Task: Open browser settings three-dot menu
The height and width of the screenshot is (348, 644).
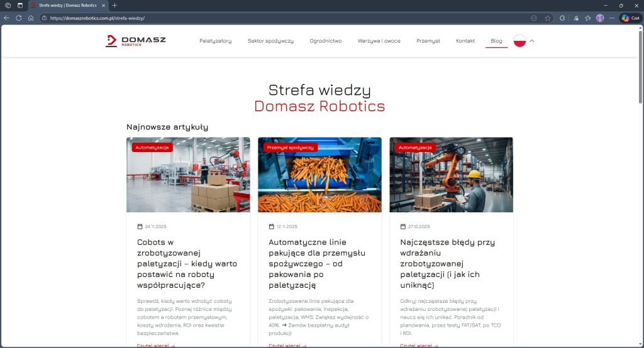Action: (612, 18)
